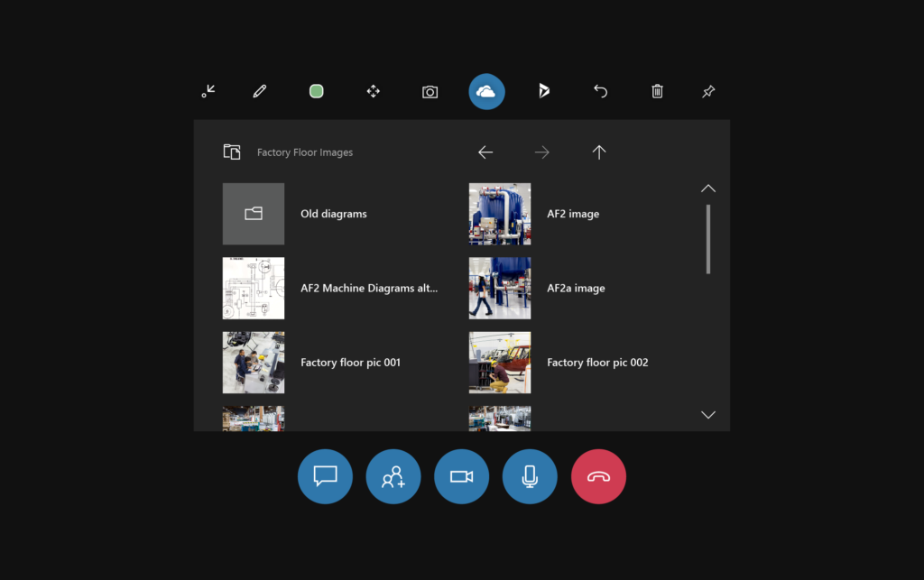Navigate back with the left arrow
Image resolution: width=924 pixels, height=580 pixels.
pos(485,152)
